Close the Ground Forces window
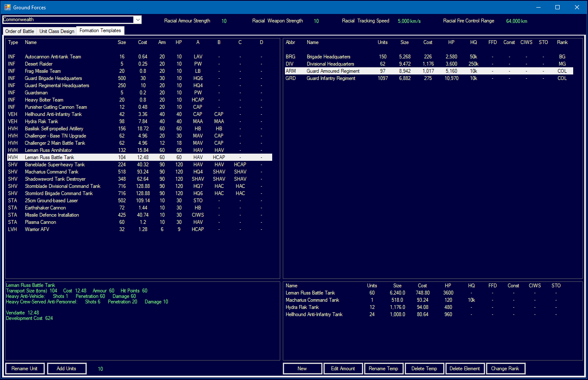The image size is (588, 380). click(577, 7)
